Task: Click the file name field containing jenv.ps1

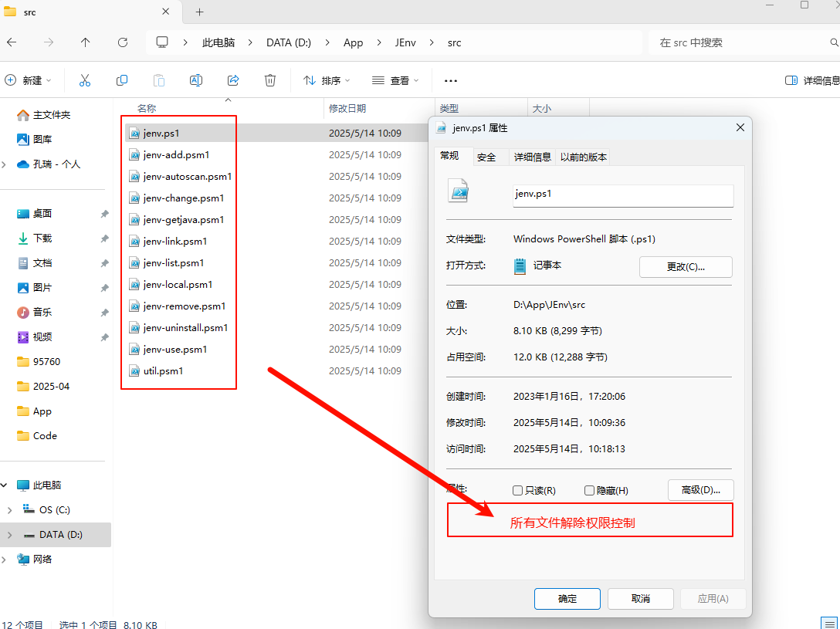Action: [622, 194]
